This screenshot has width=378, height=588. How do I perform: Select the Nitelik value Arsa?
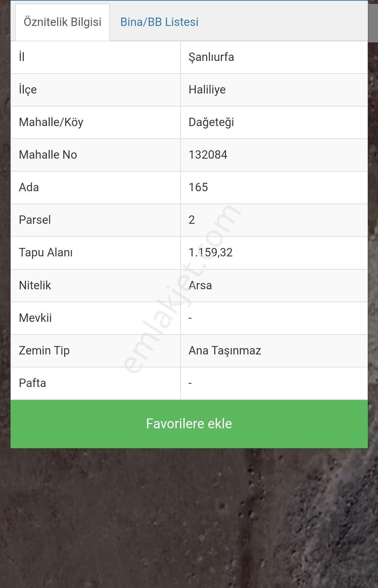200,285
